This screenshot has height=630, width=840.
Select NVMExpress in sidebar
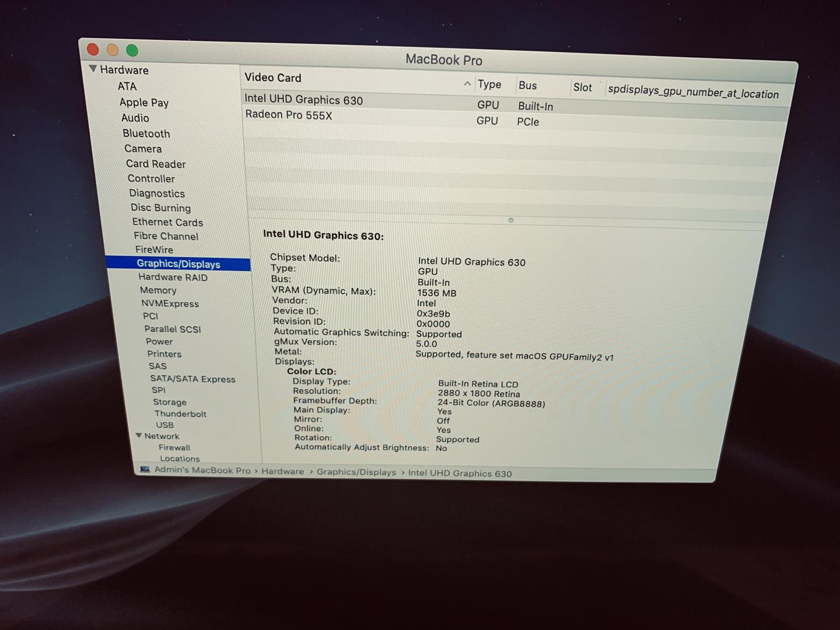tap(170, 303)
